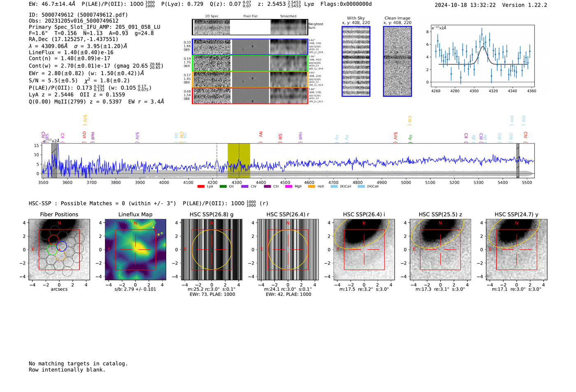Open the Lineflux Map panel
The height and width of the screenshot is (392, 576).
135,250
